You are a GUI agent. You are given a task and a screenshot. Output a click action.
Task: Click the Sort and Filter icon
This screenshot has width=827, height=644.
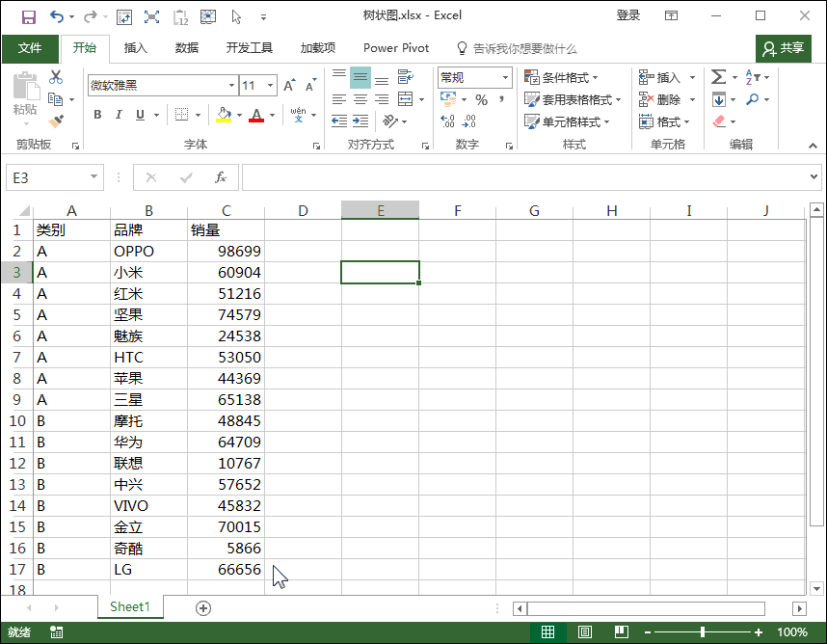point(753,77)
